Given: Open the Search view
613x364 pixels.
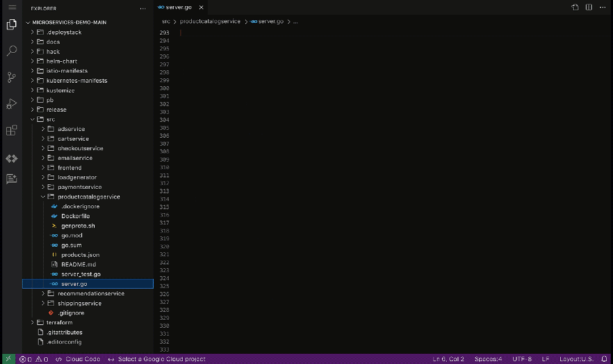Looking at the screenshot, I should point(12,51).
